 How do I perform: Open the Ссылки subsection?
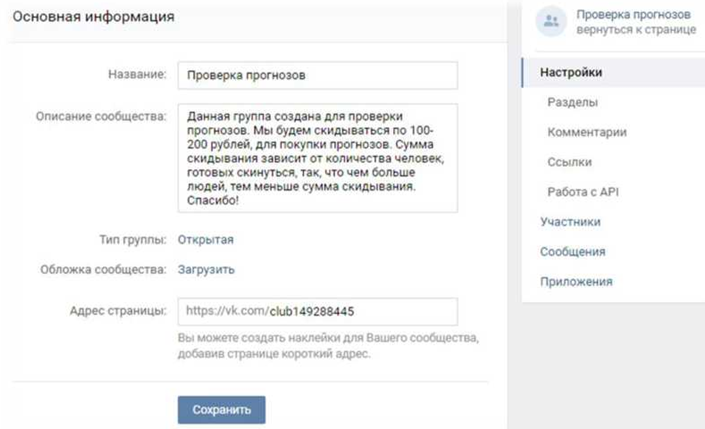pos(570,162)
